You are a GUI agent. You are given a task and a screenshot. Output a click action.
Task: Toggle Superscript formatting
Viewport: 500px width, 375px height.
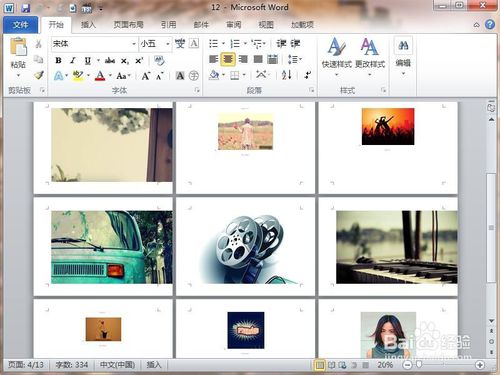coord(139,60)
